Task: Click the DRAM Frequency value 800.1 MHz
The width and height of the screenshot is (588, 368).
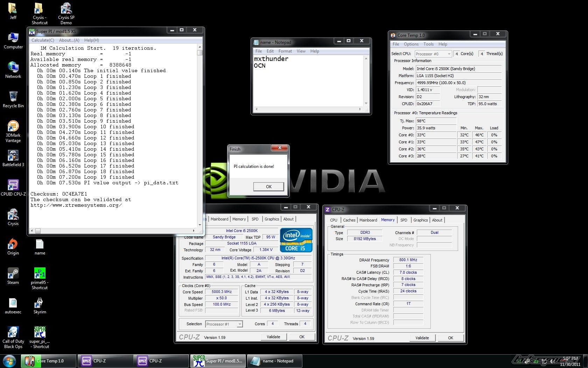Action: (408, 260)
